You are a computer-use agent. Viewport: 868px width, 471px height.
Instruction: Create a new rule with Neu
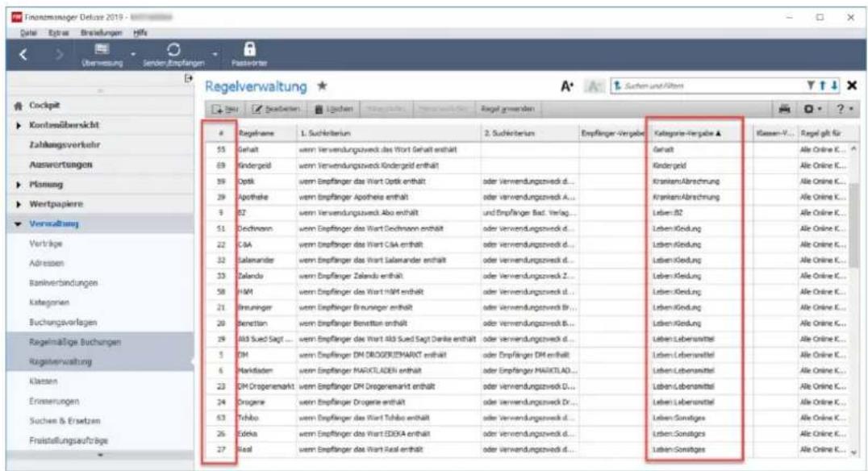(x=225, y=109)
